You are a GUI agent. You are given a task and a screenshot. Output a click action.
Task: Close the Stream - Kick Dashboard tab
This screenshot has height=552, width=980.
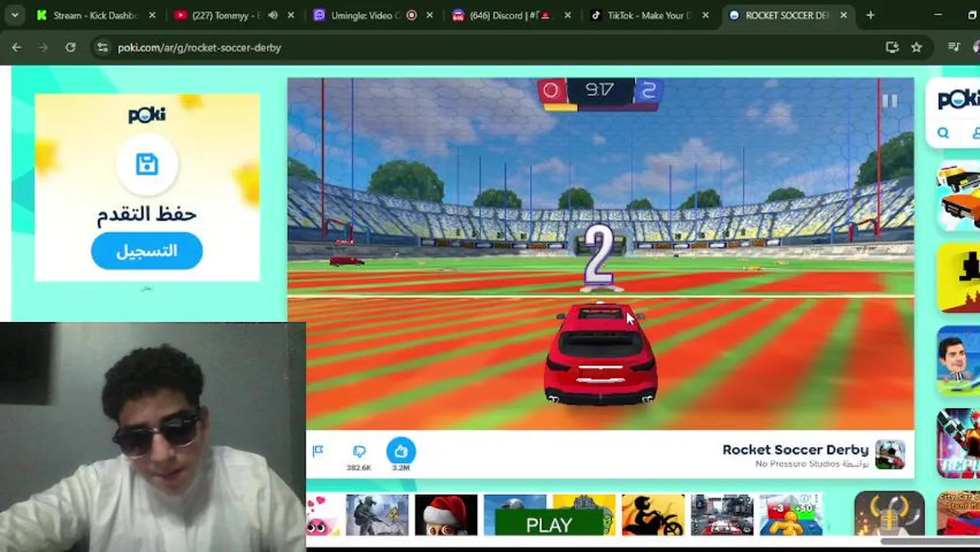click(x=152, y=15)
